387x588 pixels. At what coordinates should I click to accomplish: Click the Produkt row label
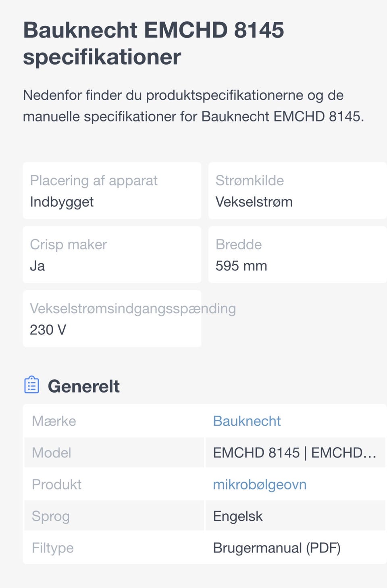(x=57, y=484)
